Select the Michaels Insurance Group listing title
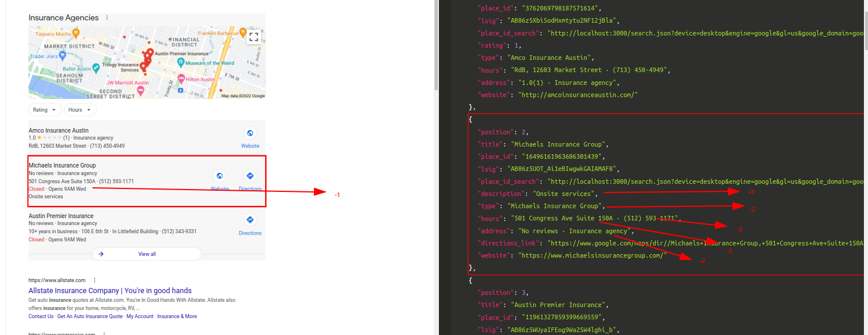 click(x=62, y=165)
